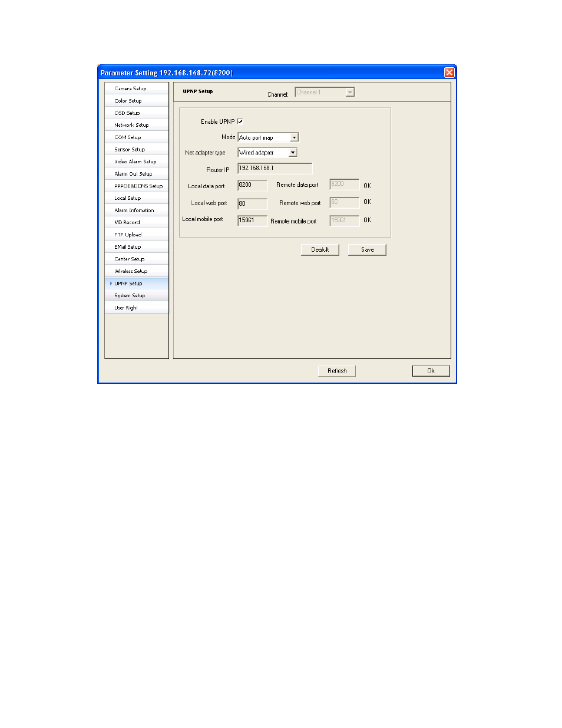Viewport: 562px width, 728px height.
Task: Select Alarm Out Setup
Action: point(137,174)
